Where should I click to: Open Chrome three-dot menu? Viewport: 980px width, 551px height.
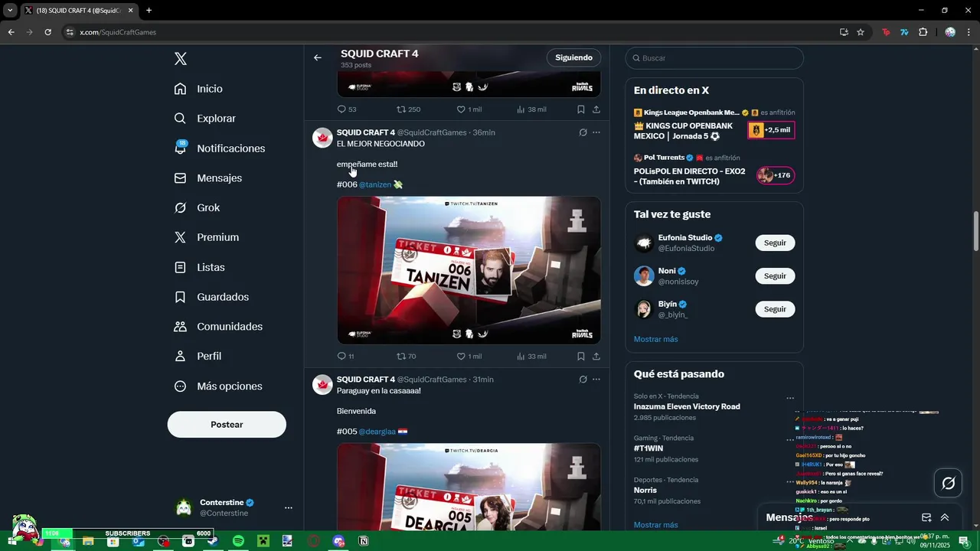tap(969, 32)
